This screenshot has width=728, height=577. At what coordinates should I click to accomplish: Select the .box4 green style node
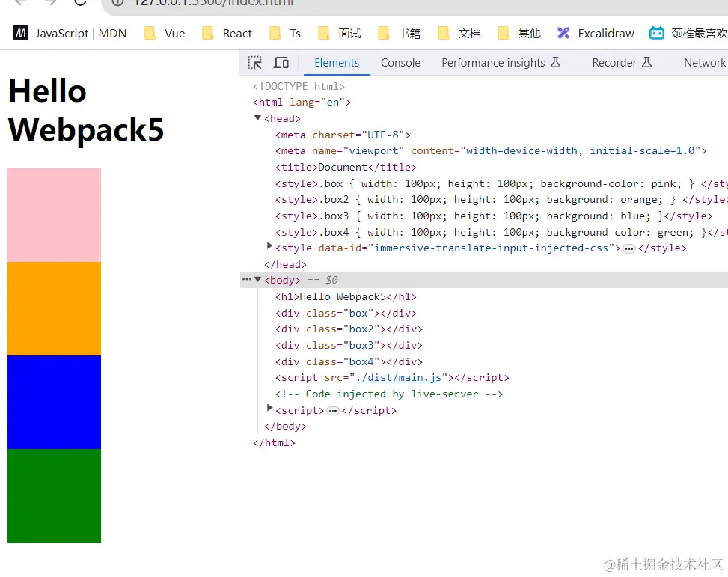(501, 232)
